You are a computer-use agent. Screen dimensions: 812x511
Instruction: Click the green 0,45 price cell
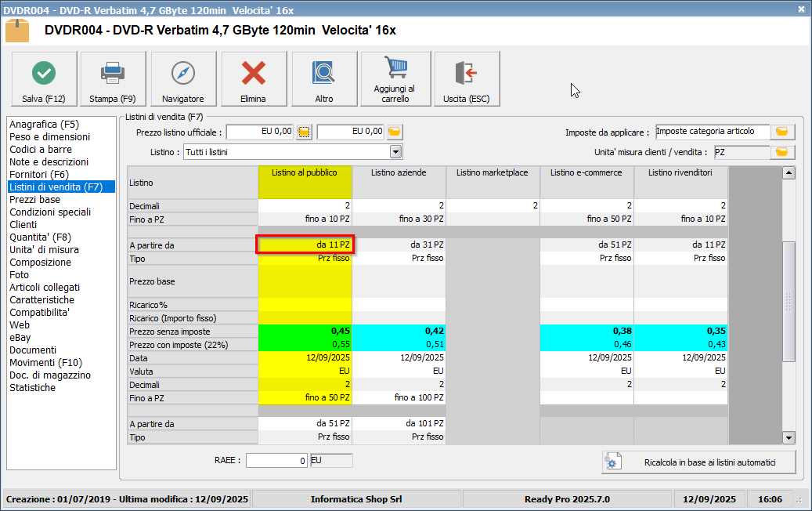coord(305,331)
